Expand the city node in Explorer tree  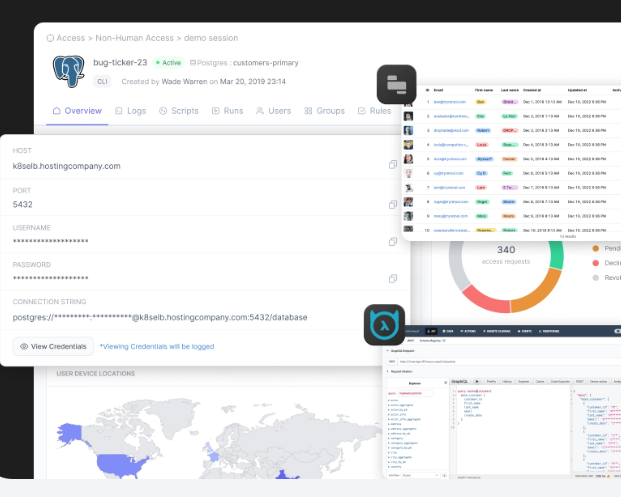tap(389, 453)
